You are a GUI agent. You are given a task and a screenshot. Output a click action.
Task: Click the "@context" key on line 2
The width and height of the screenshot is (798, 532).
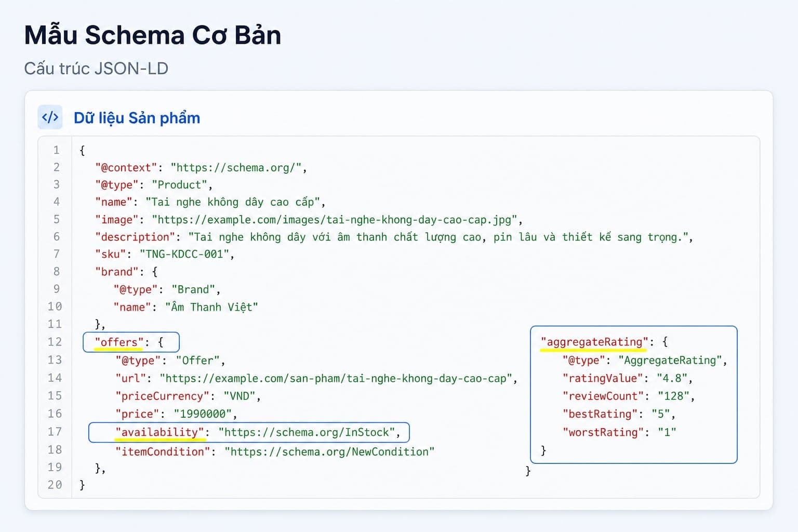click(x=126, y=168)
